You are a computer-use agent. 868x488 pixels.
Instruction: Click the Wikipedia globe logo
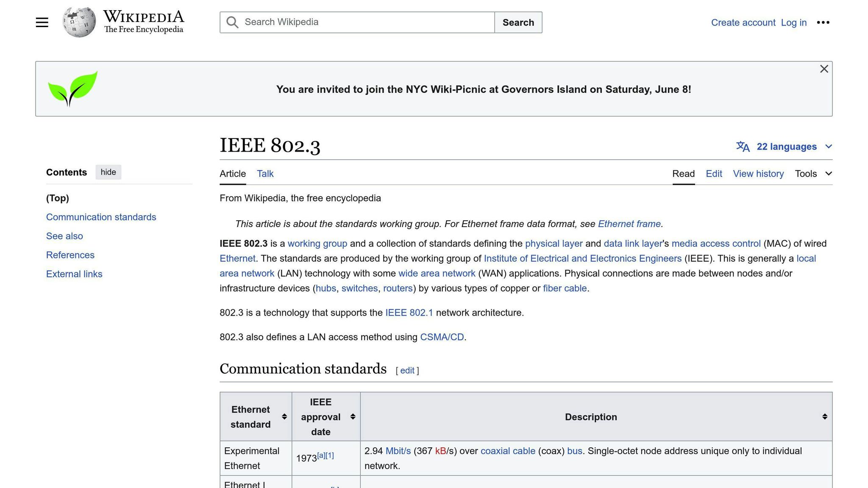[79, 22]
